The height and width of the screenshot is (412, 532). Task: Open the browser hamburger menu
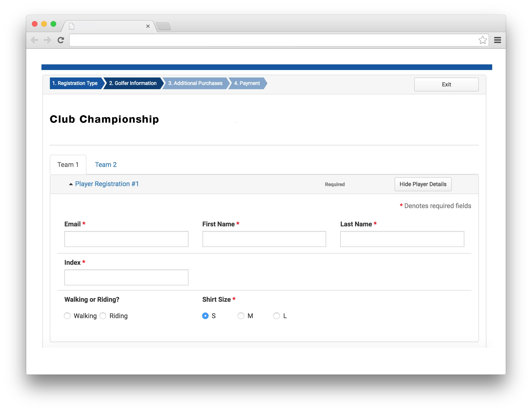click(x=497, y=40)
